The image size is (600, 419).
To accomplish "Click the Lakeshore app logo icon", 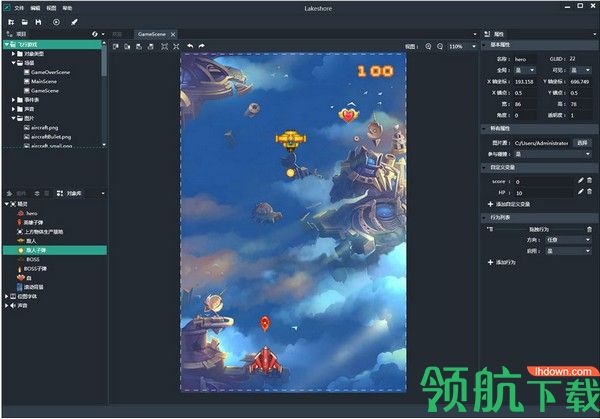I will [x=7, y=7].
